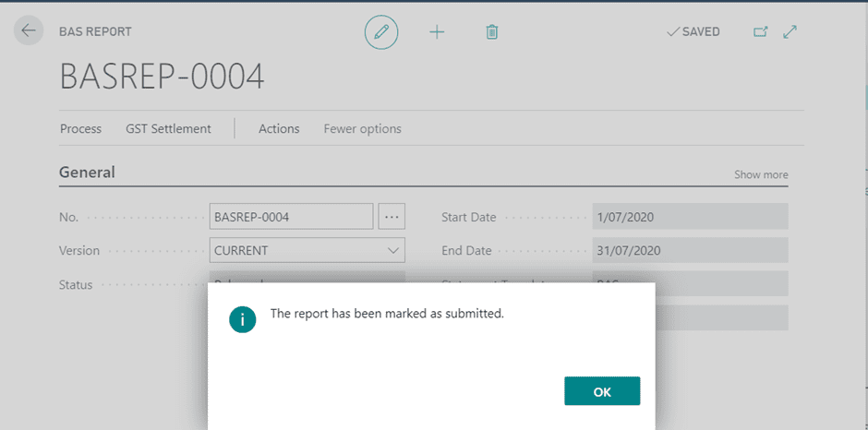Click the No. input field
This screenshot has height=430, width=868.
click(291, 217)
